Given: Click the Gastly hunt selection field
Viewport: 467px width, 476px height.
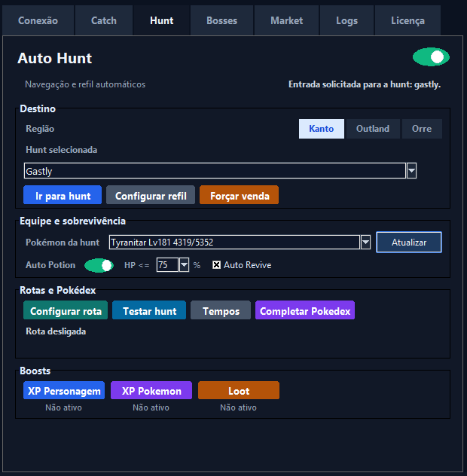Looking at the screenshot, I should (x=215, y=171).
